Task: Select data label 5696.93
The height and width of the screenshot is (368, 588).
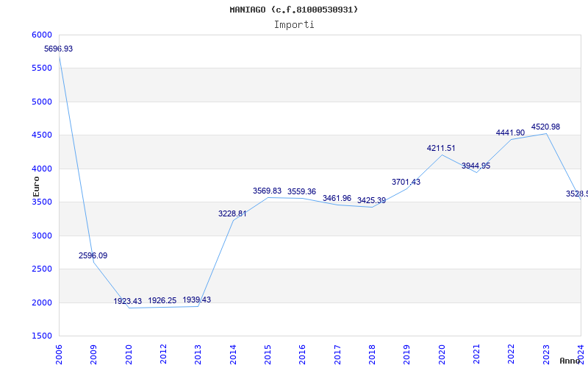Action: (59, 49)
